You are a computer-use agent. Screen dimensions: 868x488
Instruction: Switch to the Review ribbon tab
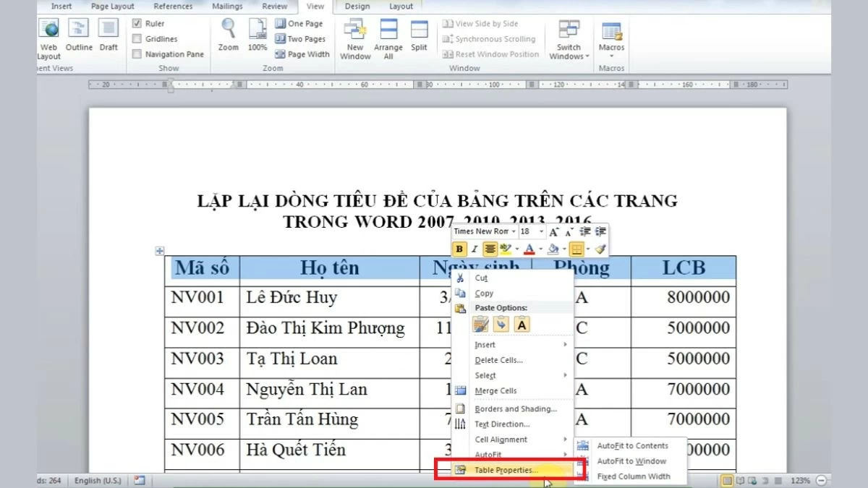click(274, 5)
